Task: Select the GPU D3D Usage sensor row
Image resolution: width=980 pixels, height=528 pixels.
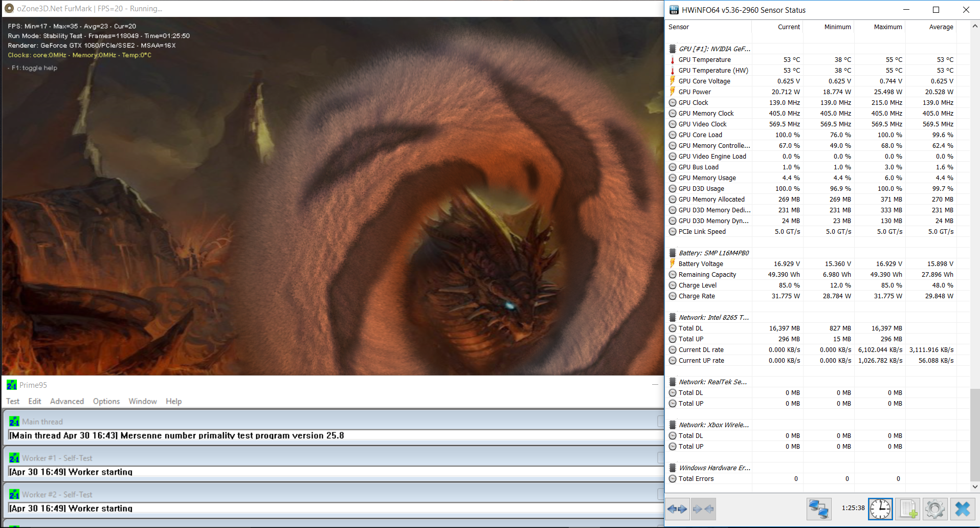Action: pyautogui.click(x=817, y=189)
